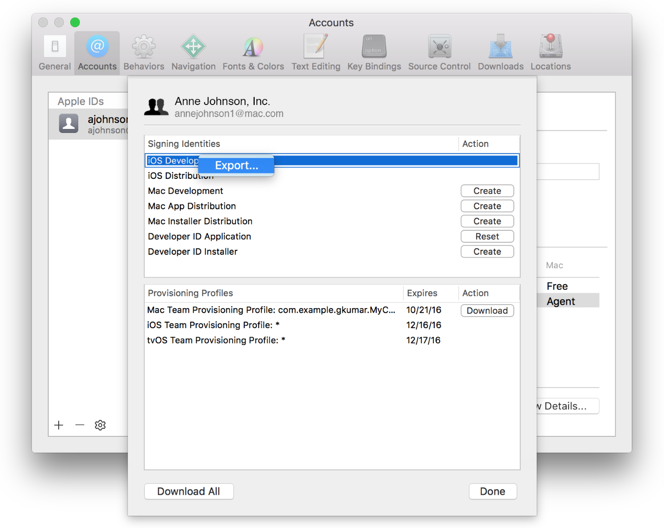Open the Behaviors preferences pane
664x528 pixels.
coord(144,53)
